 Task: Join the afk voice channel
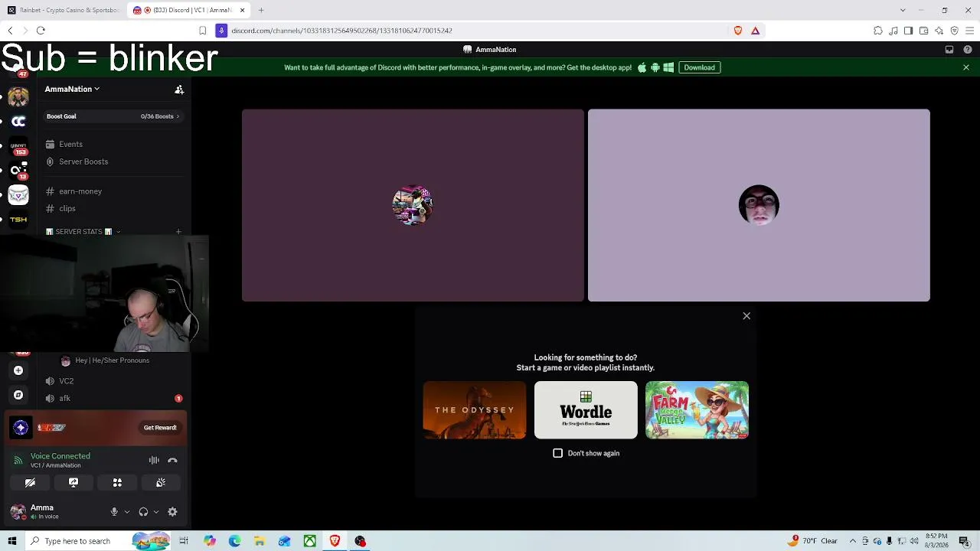click(113, 399)
